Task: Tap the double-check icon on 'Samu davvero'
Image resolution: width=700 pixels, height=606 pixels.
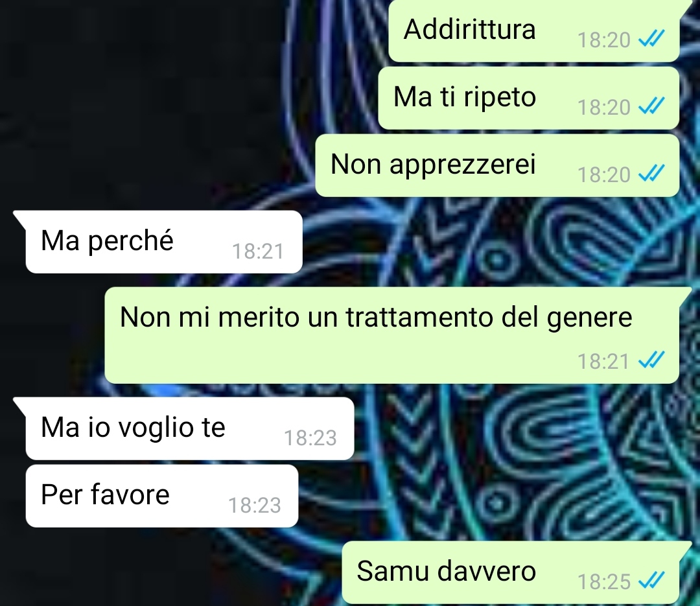Action: pyautogui.click(x=652, y=581)
